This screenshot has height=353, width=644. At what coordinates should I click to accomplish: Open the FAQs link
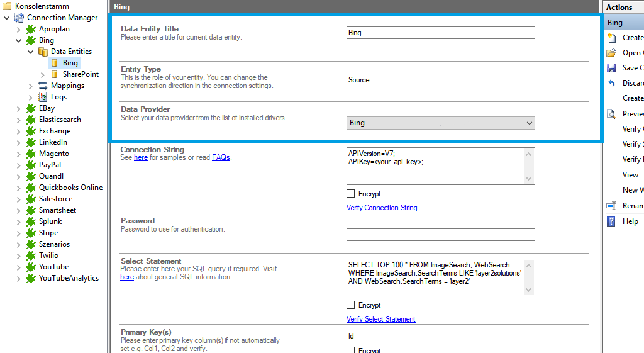(x=221, y=157)
